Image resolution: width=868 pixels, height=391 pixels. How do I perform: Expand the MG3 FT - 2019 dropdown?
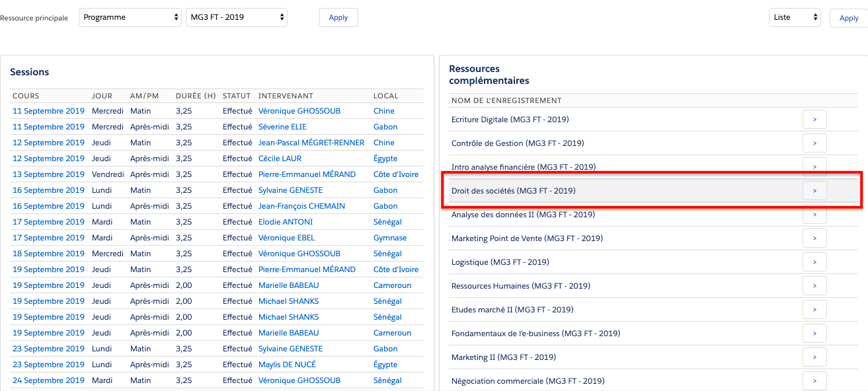[x=237, y=17]
